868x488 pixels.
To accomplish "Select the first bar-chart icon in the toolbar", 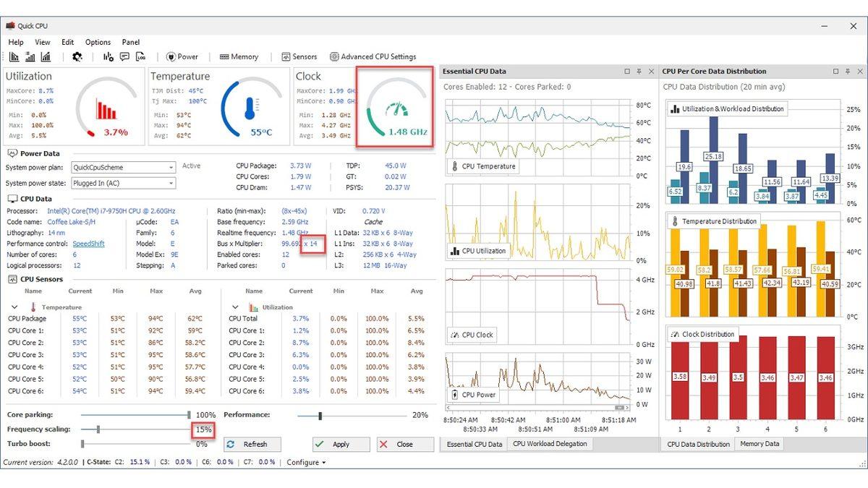I will pyautogui.click(x=14, y=56).
